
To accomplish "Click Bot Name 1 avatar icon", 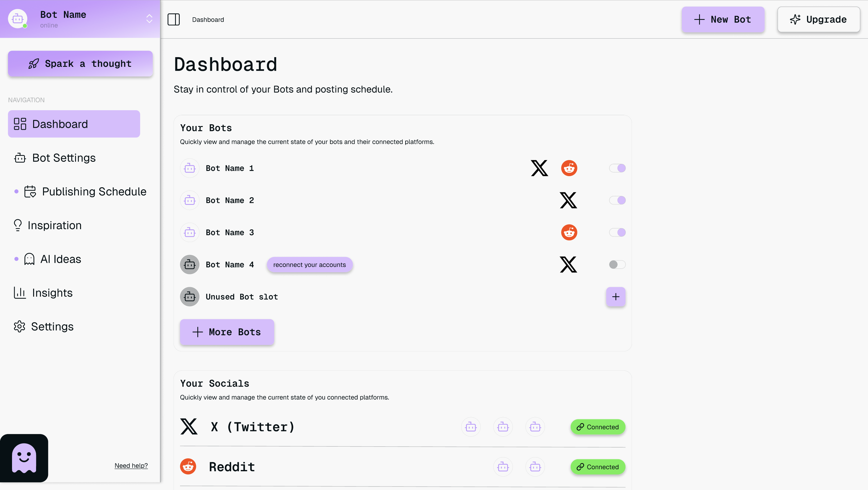I will (190, 168).
